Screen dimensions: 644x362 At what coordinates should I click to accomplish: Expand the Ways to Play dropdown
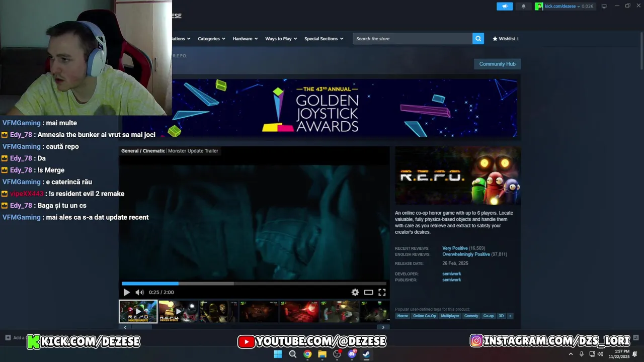281,39
